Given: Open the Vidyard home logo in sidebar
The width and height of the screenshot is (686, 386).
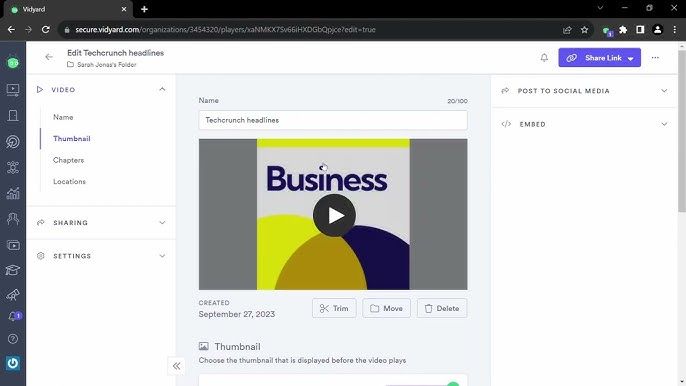Looking at the screenshot, I should 13,63.
